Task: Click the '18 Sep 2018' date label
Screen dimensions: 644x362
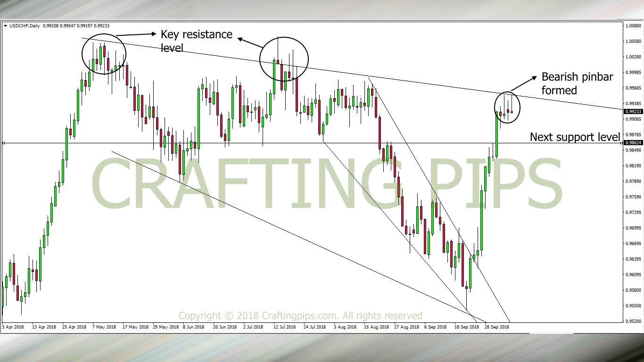Action: [466, 327]
